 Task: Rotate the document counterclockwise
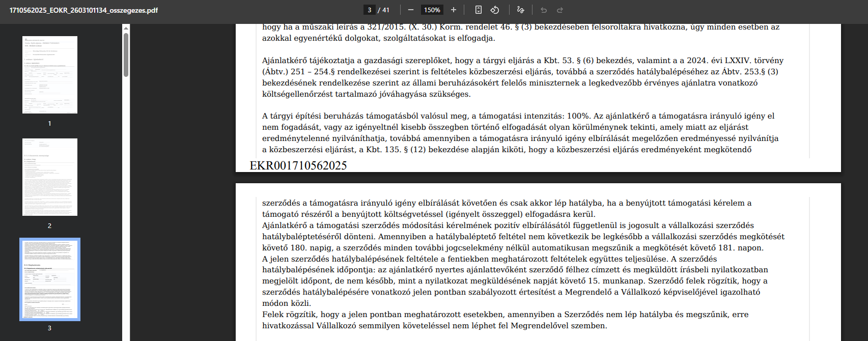click(x=494, y=10)
